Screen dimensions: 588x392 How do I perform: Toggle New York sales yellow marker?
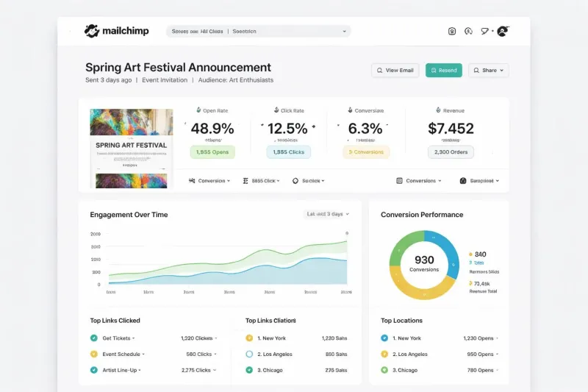click(x=249, y=338)
